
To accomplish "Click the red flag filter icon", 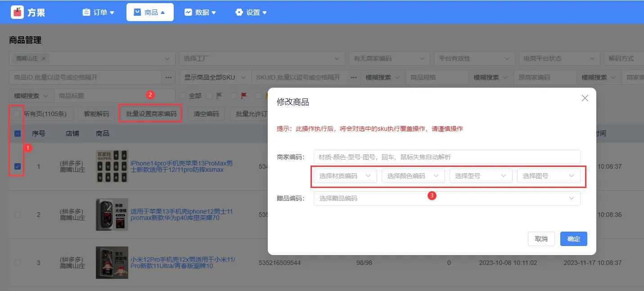I will click(x=244, y=96).
